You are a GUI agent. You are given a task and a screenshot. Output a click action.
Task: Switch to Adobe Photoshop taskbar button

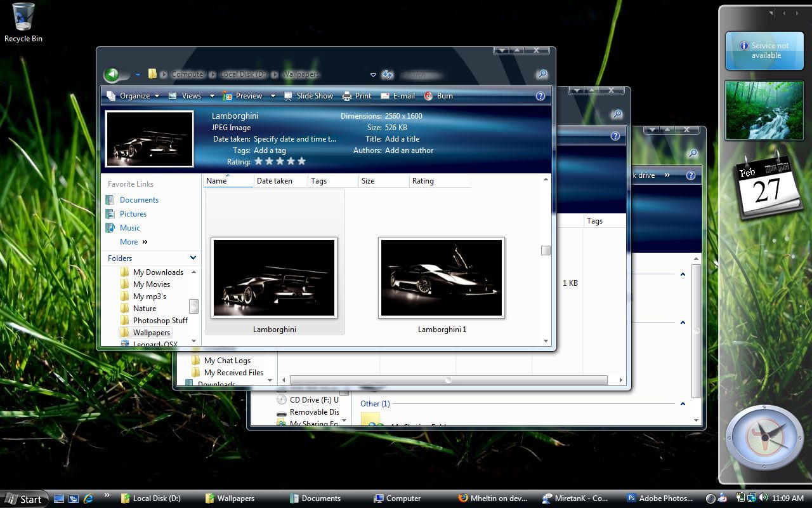(660, 498)
